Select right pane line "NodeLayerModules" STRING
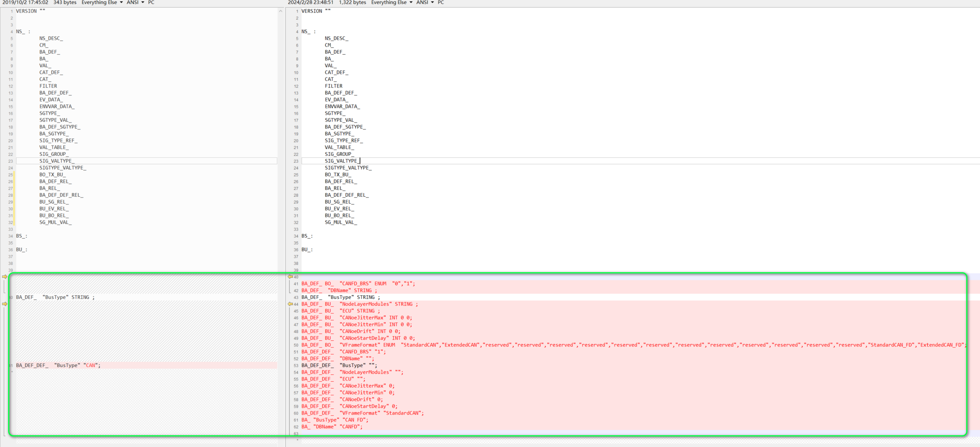This screenshot has height=447, width=980. [360, 304]
